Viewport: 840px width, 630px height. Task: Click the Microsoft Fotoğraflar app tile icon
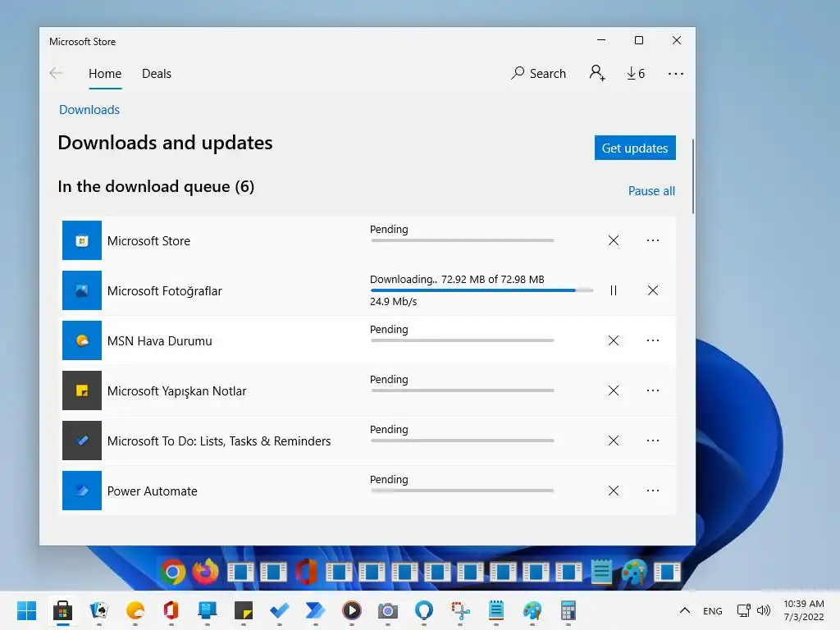pyautogui.click(x=82, y=290)
